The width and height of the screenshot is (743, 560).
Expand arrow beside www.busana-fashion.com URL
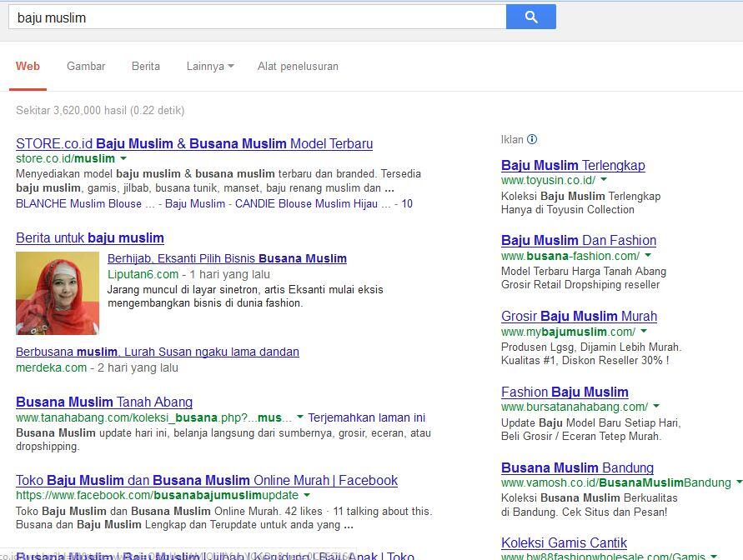[x=648, y=255]
